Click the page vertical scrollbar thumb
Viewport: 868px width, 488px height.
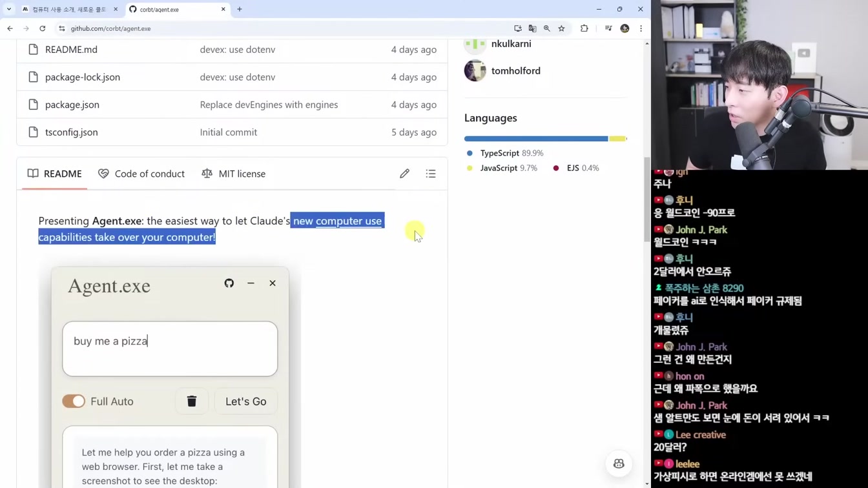pyautogui.click(x=647, y=200)
